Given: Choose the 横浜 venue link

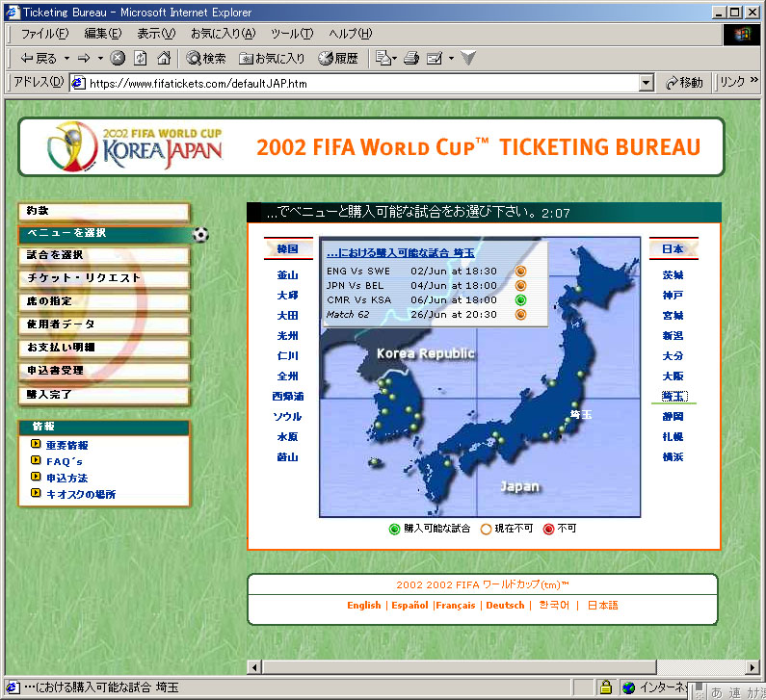Looking at the screenshot, I should tap(673, 457).
